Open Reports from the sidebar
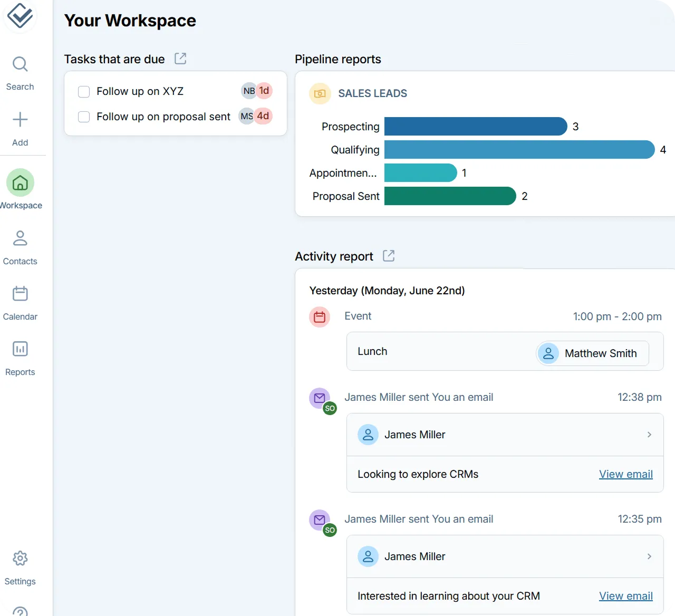Image resolution: width=675 pixels, height=616 pixels. (x=20, y=358)
